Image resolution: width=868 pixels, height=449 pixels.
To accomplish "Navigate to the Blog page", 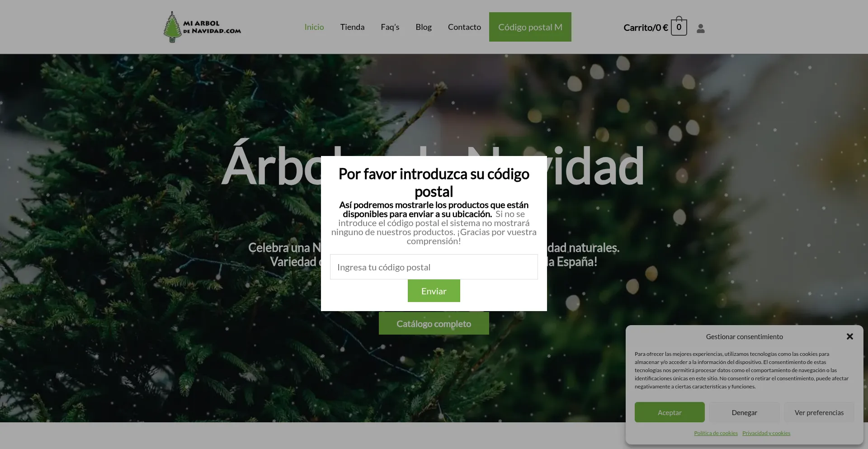I will [x=423, y=27].
